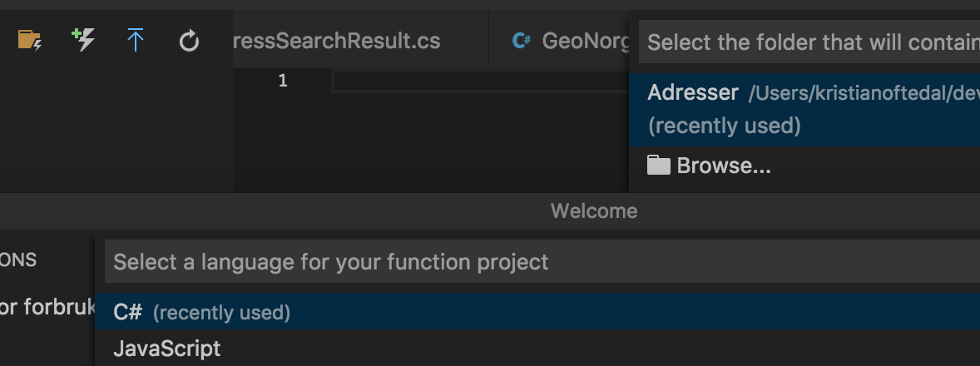Click line number 1 in the gutter

pyautogui.click(x=283, y=81)
